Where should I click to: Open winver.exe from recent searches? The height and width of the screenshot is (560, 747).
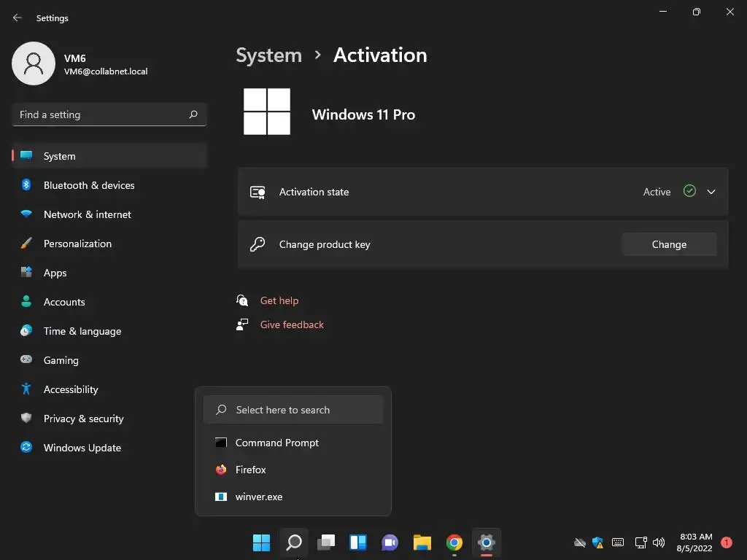(293, 497)
